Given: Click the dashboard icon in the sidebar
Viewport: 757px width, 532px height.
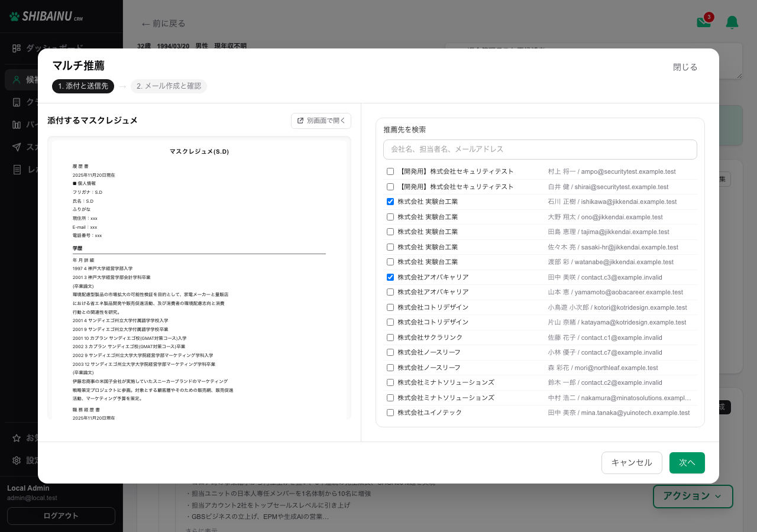Looking at the screenshot, I should pyautogui.click(x=17, y=48).
